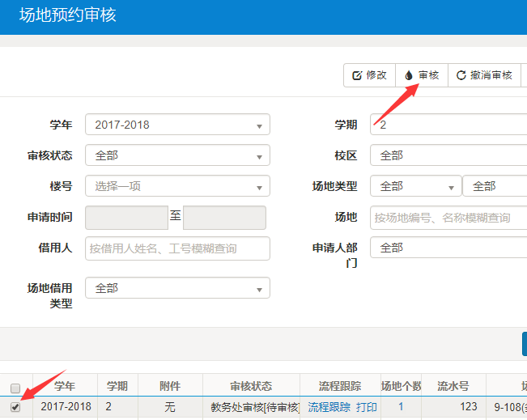Click the 修改 edit button
527x420 pixels.
[x=369, y=75]
